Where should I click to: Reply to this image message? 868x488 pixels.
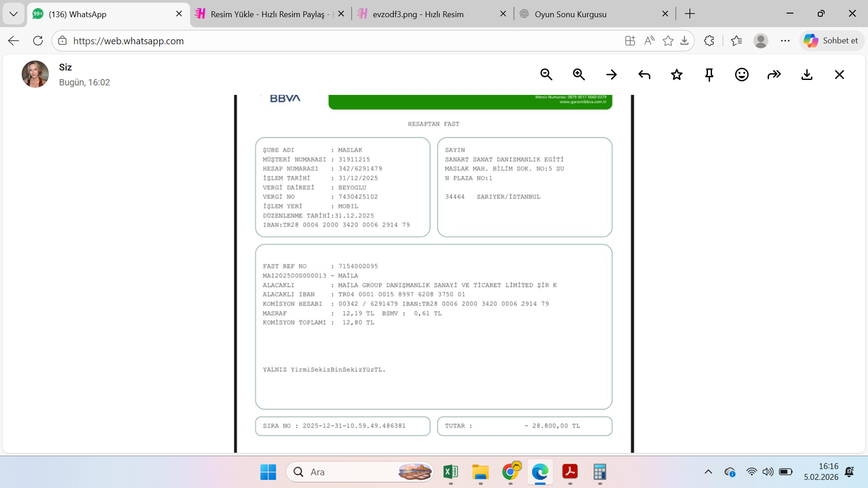pos(644,75)
